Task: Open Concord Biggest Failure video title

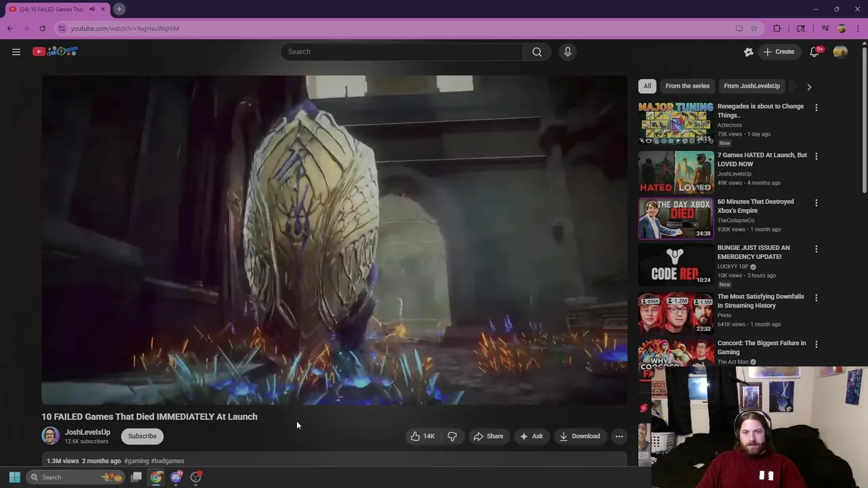Action: pos(762,348)
